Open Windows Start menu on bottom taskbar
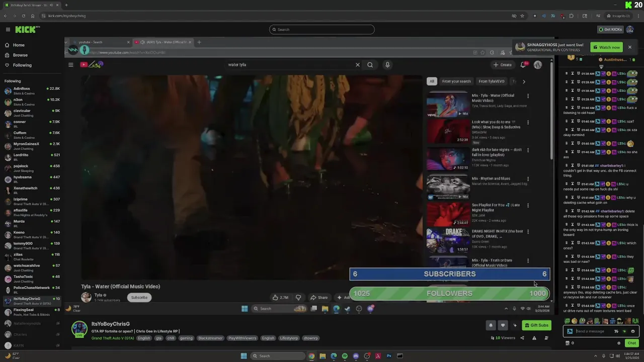 click(x=244, y=356)
